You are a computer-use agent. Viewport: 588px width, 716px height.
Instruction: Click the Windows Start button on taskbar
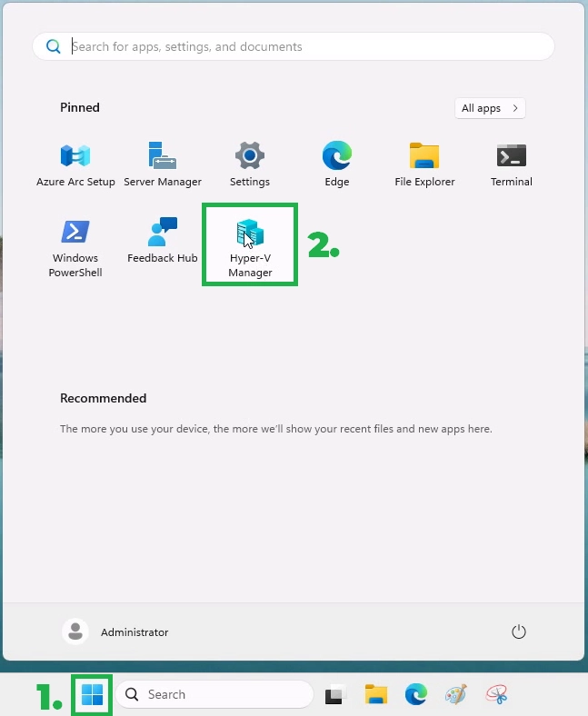[92, 695]
